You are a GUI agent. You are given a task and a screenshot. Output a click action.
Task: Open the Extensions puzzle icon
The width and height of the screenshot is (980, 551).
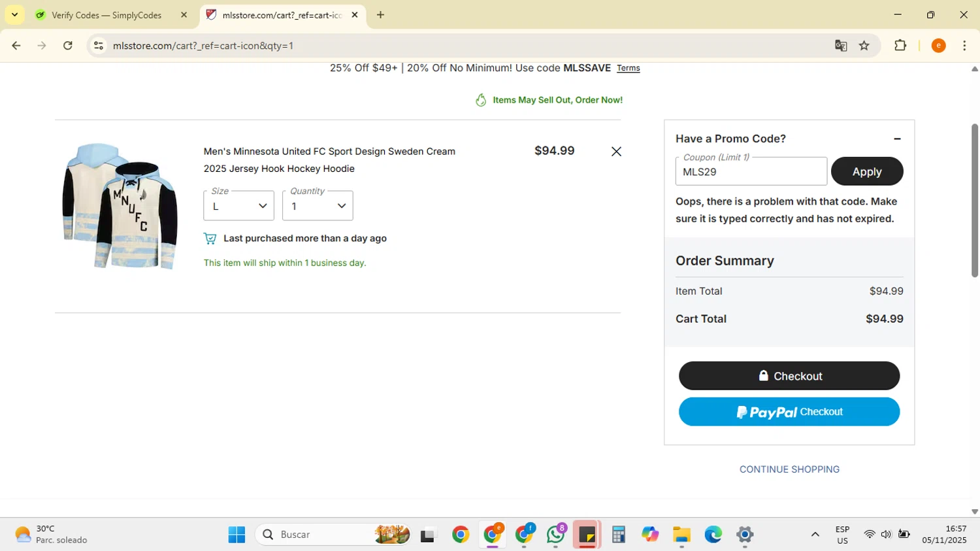point(900,46)
